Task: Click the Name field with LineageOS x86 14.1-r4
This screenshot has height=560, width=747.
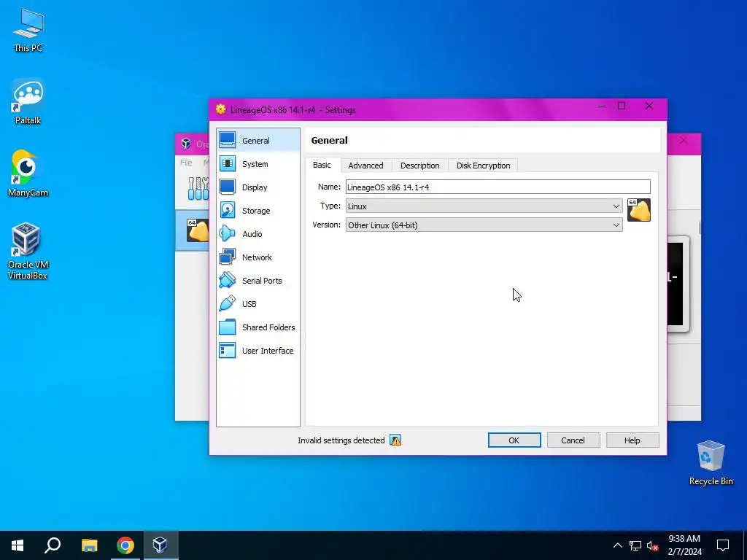Action: [x=498, y=187]
